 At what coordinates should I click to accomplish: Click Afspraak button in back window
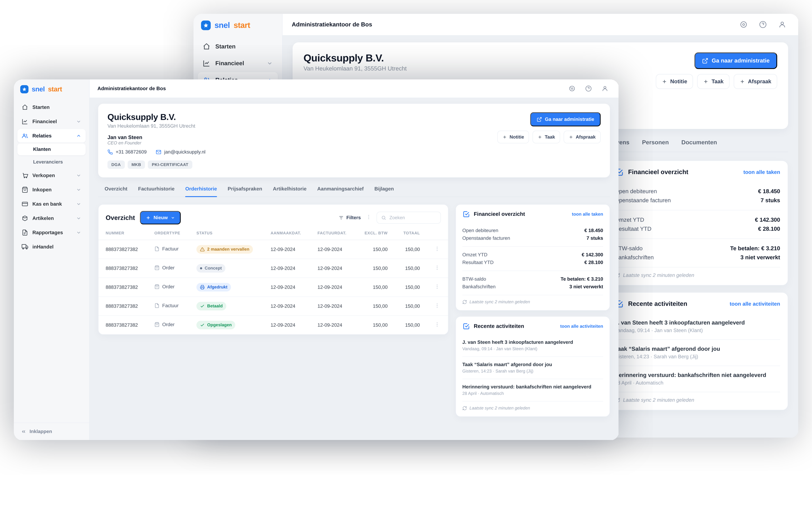pos(755,82)
